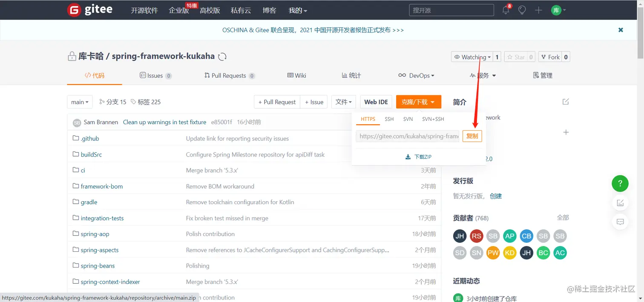Screen dimensions: 644x302
Task: Click the clone URL input field
Action: pyautogui.click(x=408, y=136)
